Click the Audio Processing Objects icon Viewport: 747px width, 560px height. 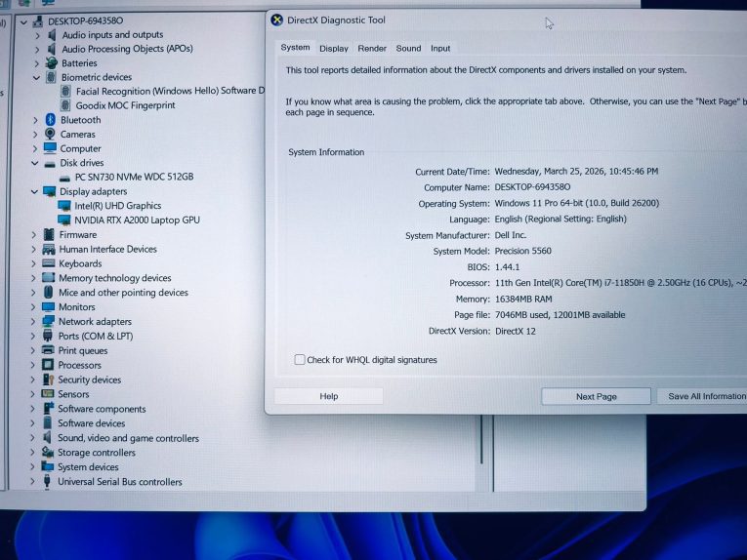tap(52, 49)
